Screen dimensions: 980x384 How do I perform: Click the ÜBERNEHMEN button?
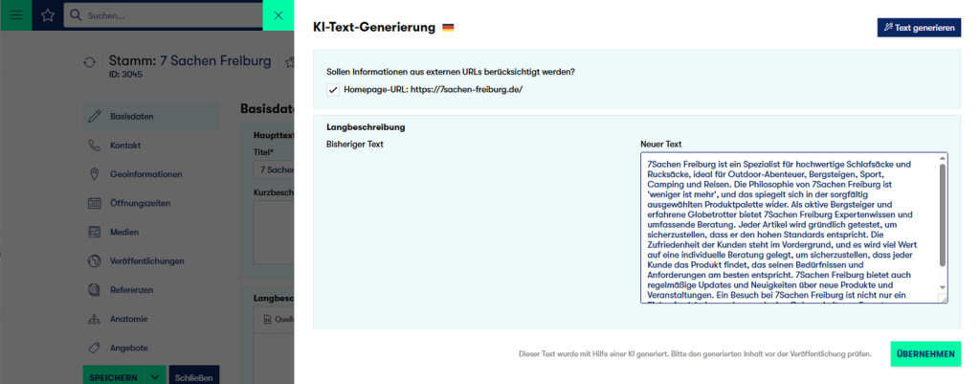tap(925, 354)
